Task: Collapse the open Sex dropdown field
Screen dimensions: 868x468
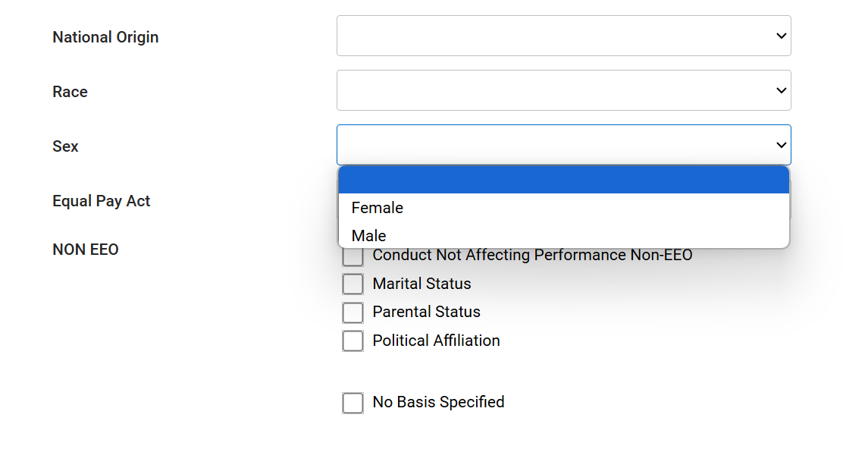Action: (563, 145)
